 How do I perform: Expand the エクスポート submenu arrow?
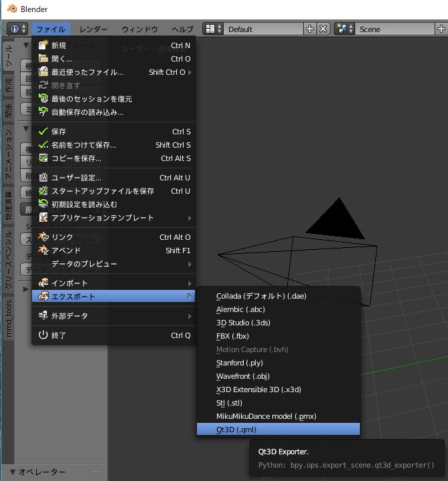tap(190, 297)
